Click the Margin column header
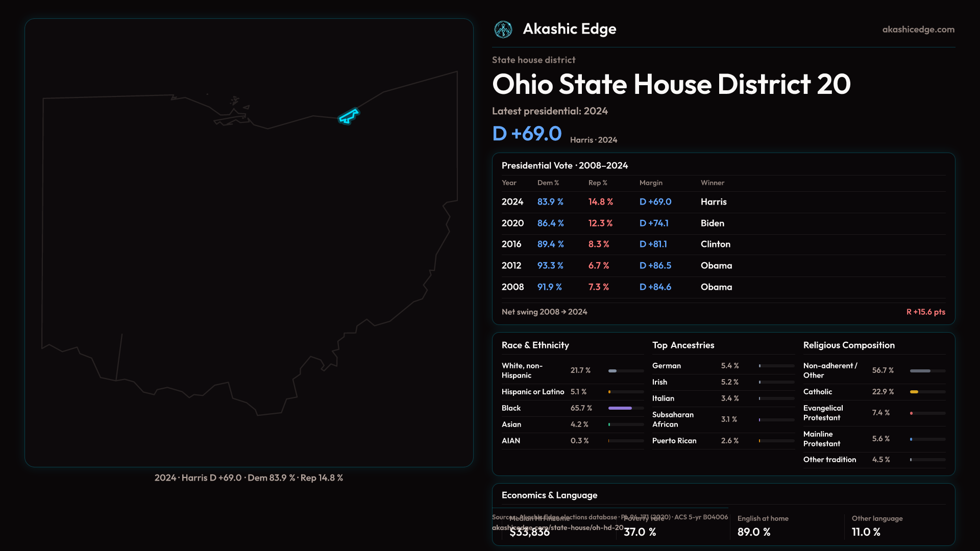The height and width of the screenshot is (551, 980). pyautogui.click(x=650, y=183)
